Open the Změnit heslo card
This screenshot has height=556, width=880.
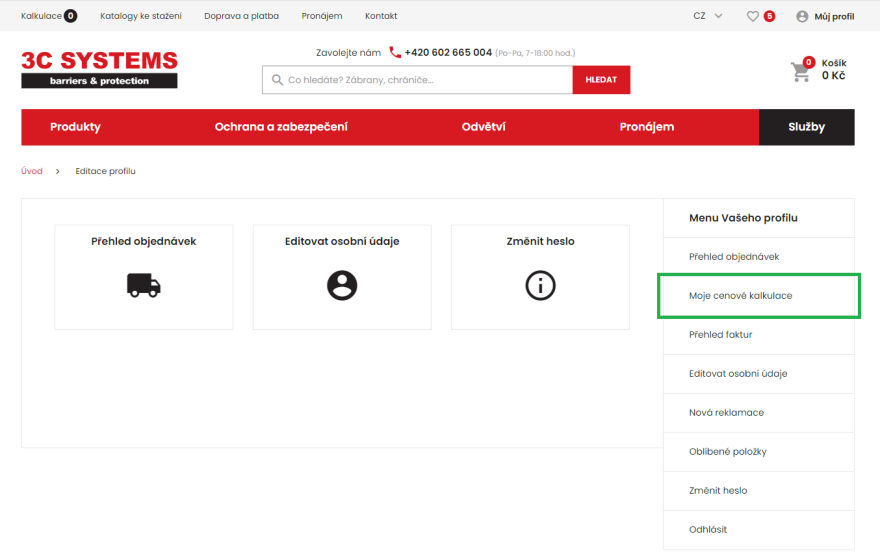click(540, 277)
